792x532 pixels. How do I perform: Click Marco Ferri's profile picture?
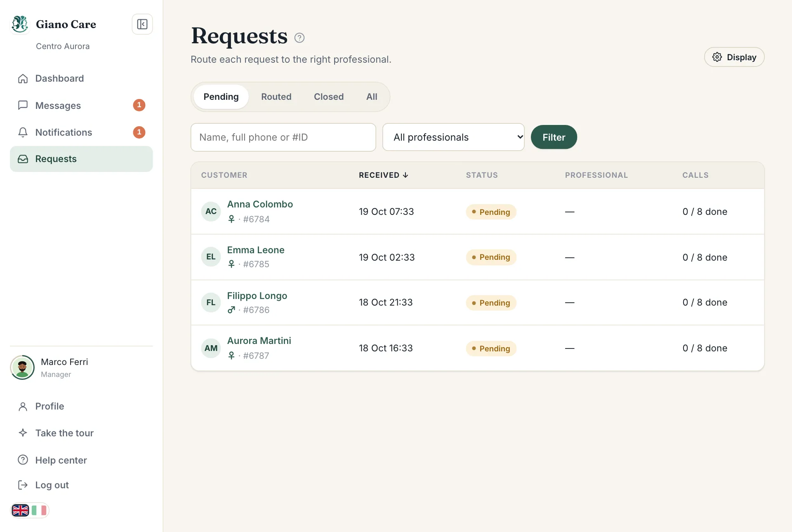22,367
